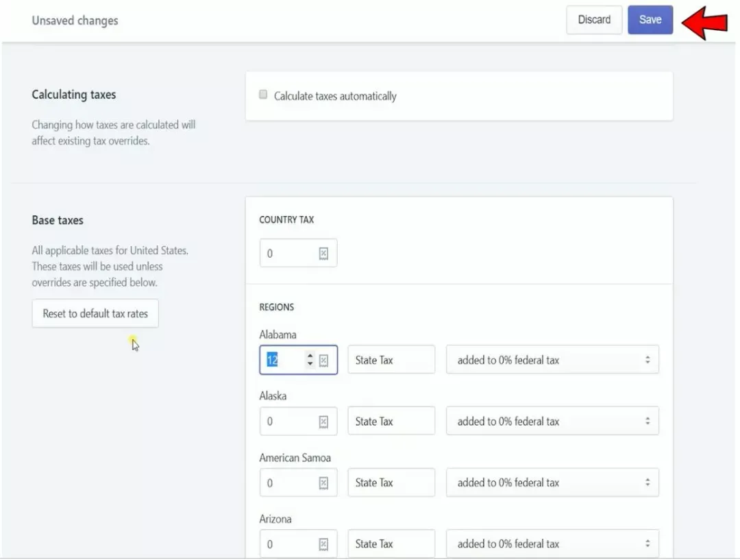Click the COUNTRY TAX label
The image size is (740, 560).
click(286, 219)
